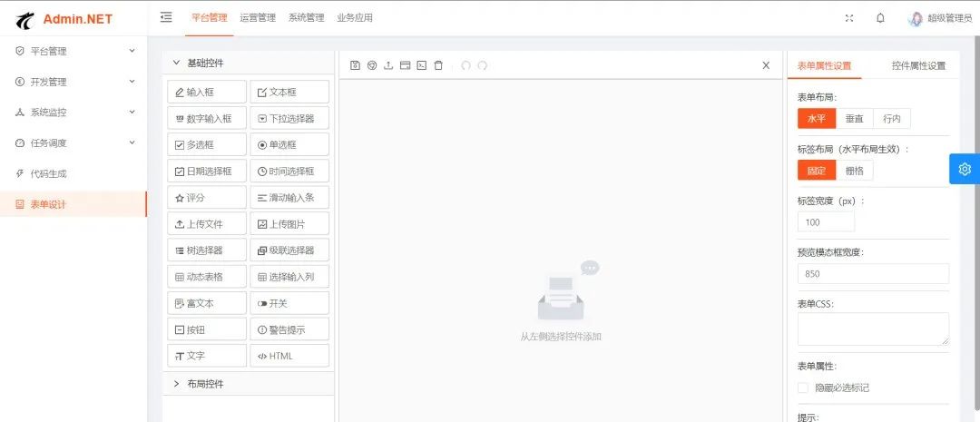Screen dimensions: 980x422
Task: Add the 时间选择框 time picker control
Action: (289, 171)
